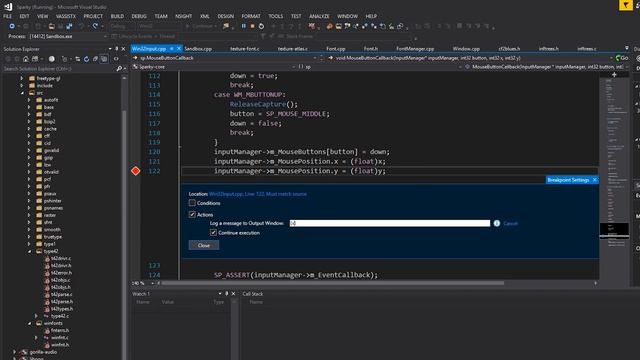The width and height of the screenshot is (640, 360).
Task: Switch to the Sandbox.cpp tab
Action: [x=198, y=49]
